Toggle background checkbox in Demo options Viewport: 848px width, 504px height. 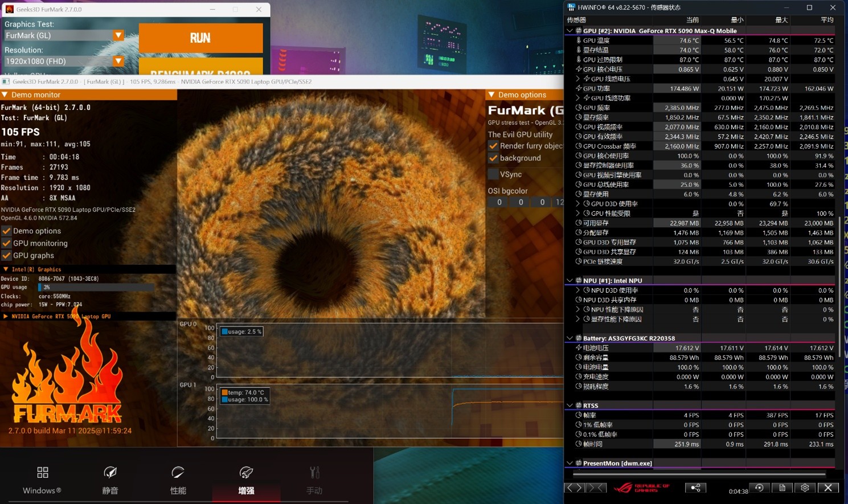click(493, 158)
